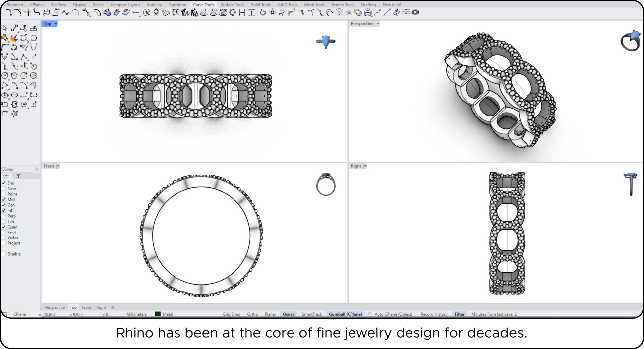
Task: Check the Disable osnap checkbox
Action: point(4,254)
